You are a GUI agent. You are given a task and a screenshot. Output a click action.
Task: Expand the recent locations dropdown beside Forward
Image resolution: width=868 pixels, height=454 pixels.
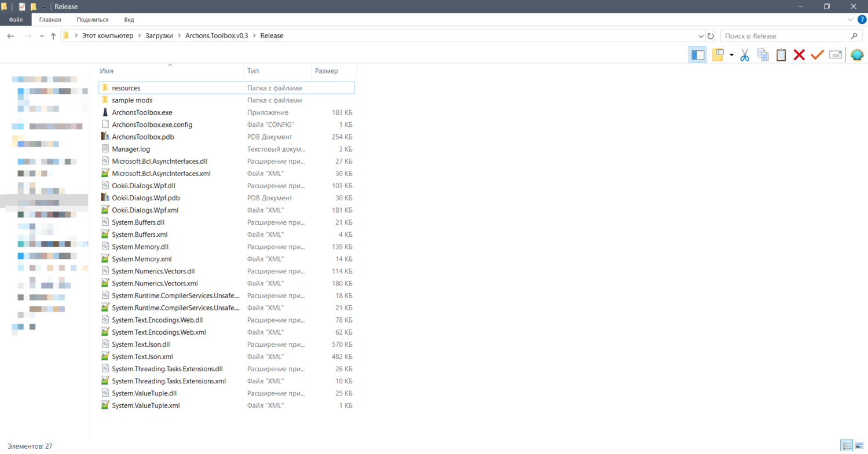[x=41, y=36]
